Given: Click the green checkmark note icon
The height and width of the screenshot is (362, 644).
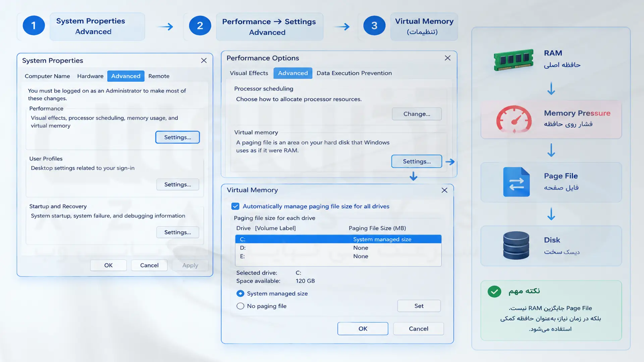Looking at the screenshot, I should [x=494, y=291].
